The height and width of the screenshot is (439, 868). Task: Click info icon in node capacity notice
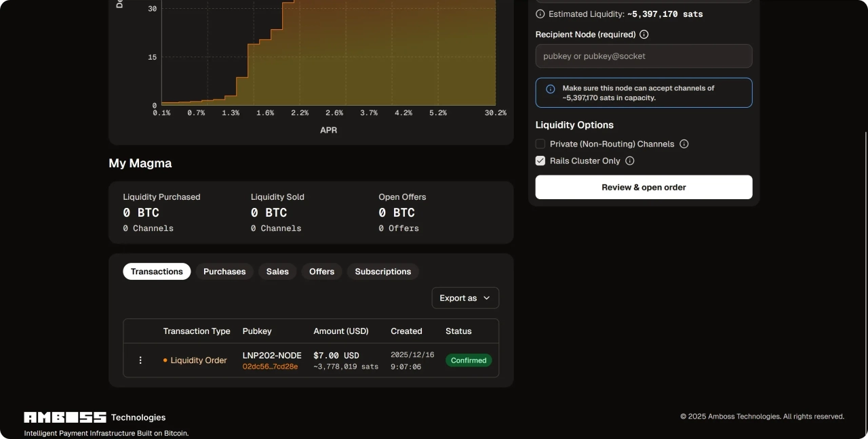(x=550, y=89)
